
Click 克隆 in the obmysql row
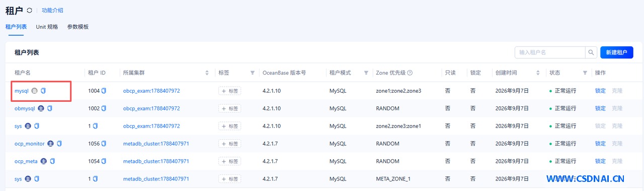click(x=617, y=108)
